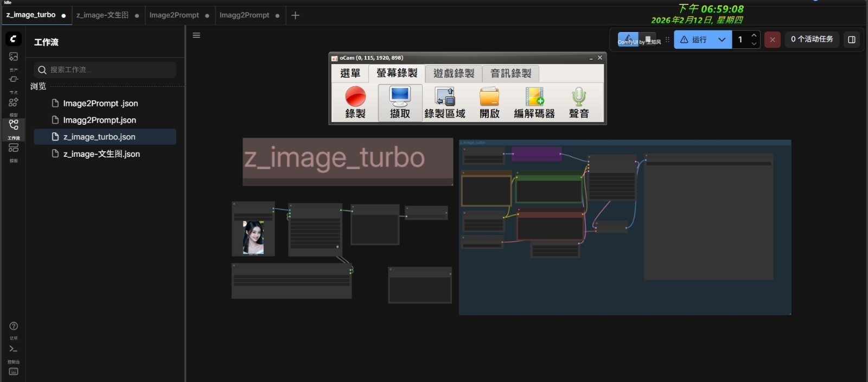Increase the batch count with up arrow
The image size is (868, 382).
point(754,36)
